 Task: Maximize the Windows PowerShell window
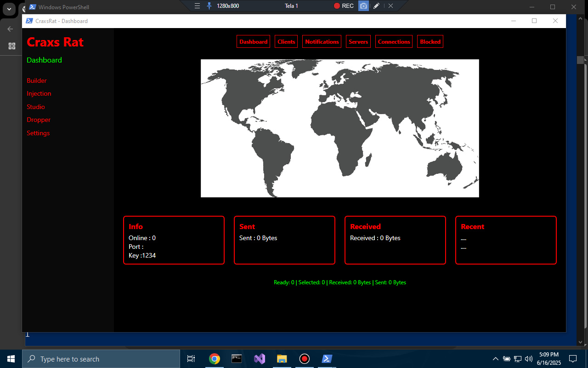point(553,7)
